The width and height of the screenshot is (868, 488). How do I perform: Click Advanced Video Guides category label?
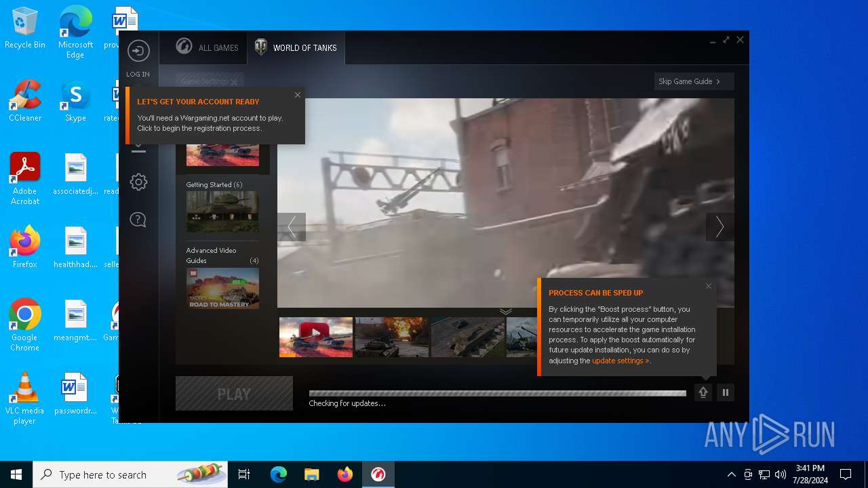pos(212,256)
